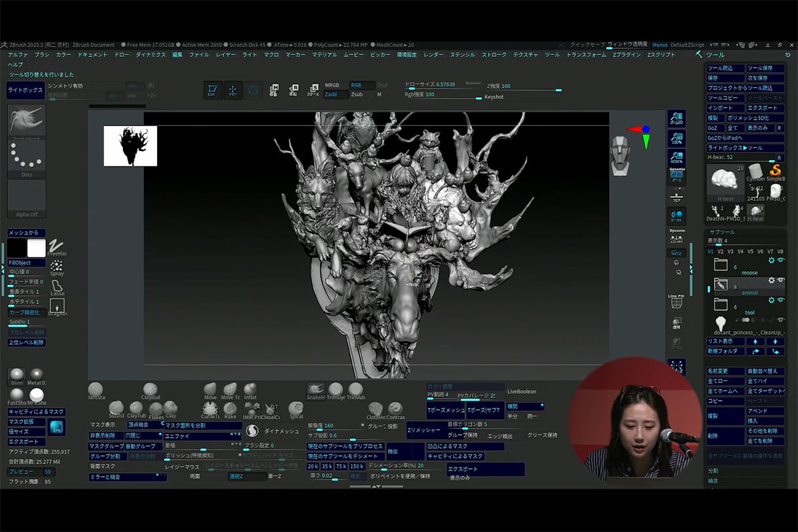798x532 pixels.
Task: Pick the Inflat brush icon
Action: [250, 389]
